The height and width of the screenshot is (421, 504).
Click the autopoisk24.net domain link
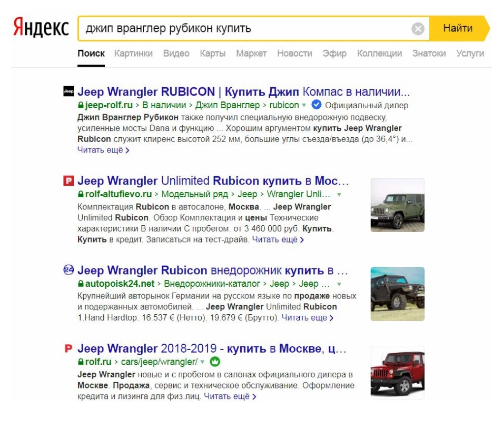pyautogui.click(x=120, y=284)
